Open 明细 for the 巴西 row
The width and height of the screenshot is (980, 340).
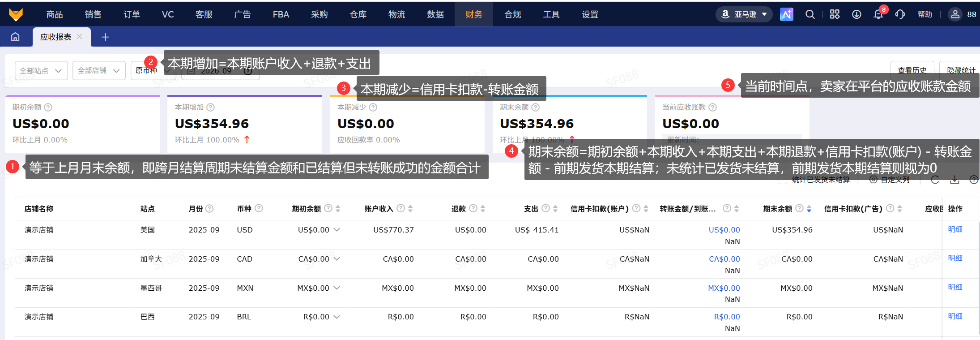point(955,316)
